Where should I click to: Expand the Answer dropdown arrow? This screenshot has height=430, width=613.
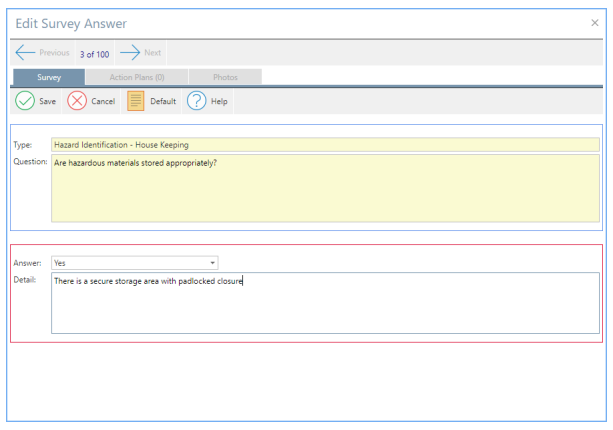pyautogui.click(x=213, y=263)
